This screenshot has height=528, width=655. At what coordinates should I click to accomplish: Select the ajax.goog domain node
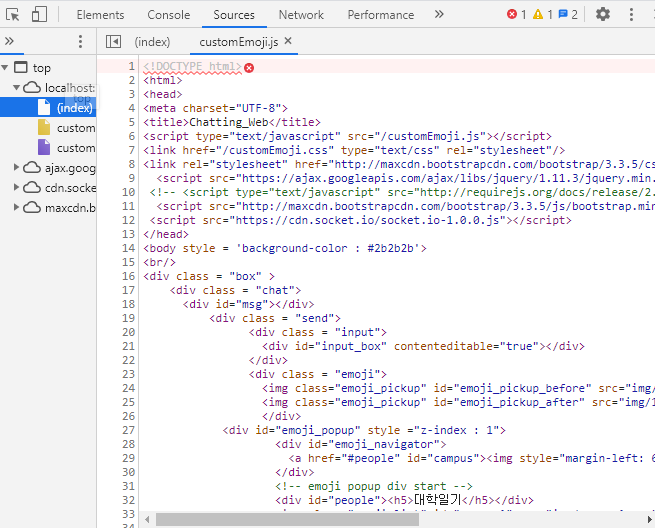point(70,168)
